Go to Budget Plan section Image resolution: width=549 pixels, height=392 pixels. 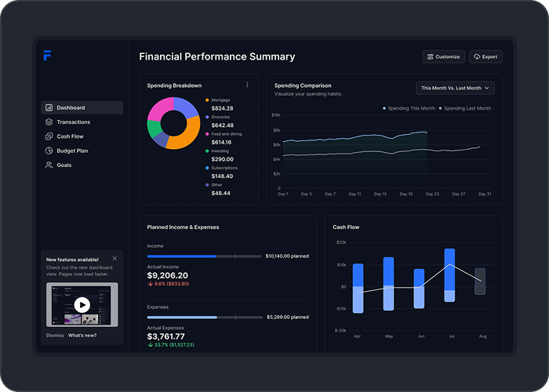click(x=72, y=151)
